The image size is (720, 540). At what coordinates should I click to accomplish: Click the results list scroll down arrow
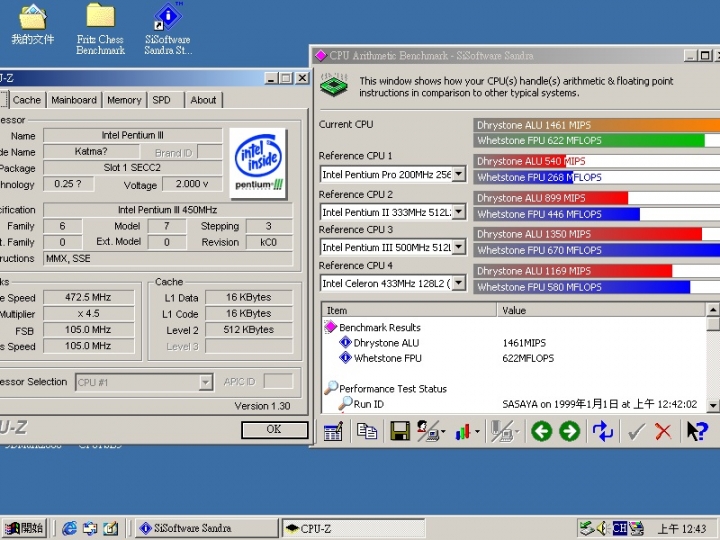pyautogui.click(x=713, y=405)
